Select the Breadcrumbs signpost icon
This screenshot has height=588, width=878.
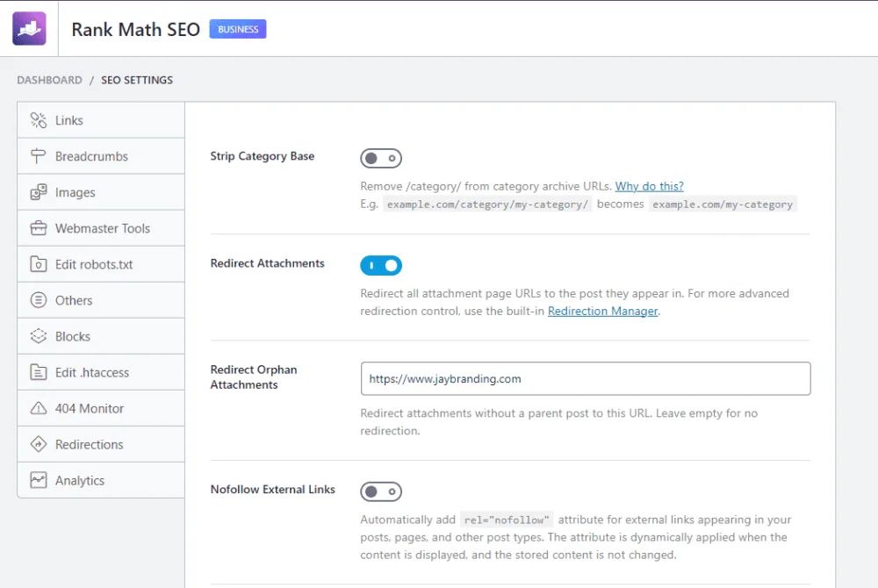[x=38, y=156]
